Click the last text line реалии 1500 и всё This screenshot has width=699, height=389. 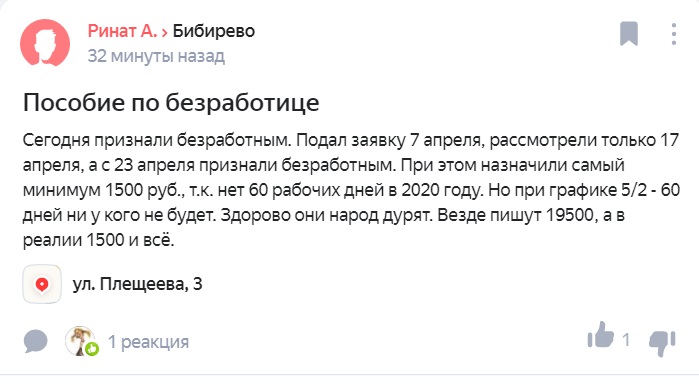pyautogui.click(x=99, y=240)
